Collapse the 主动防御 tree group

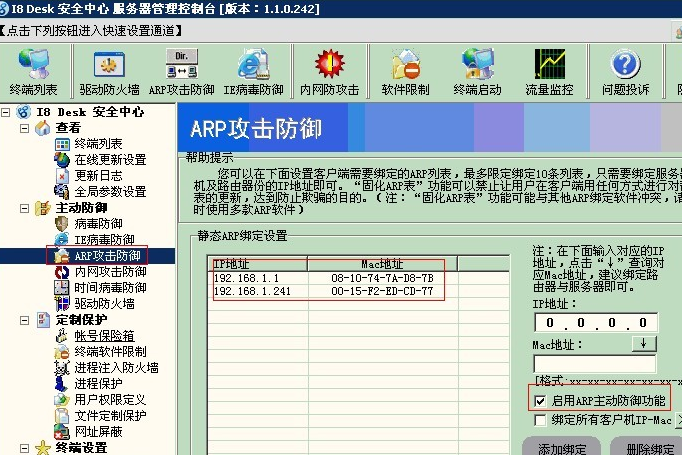click(25, 208)
